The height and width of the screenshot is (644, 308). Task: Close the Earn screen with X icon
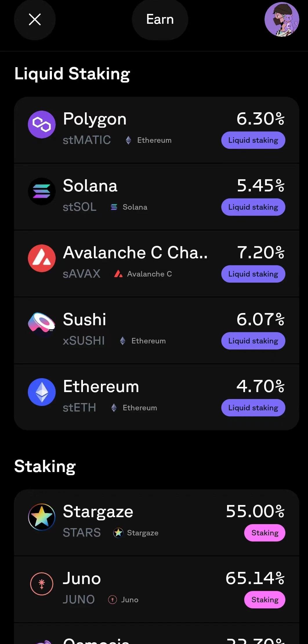tap(35, 20)
